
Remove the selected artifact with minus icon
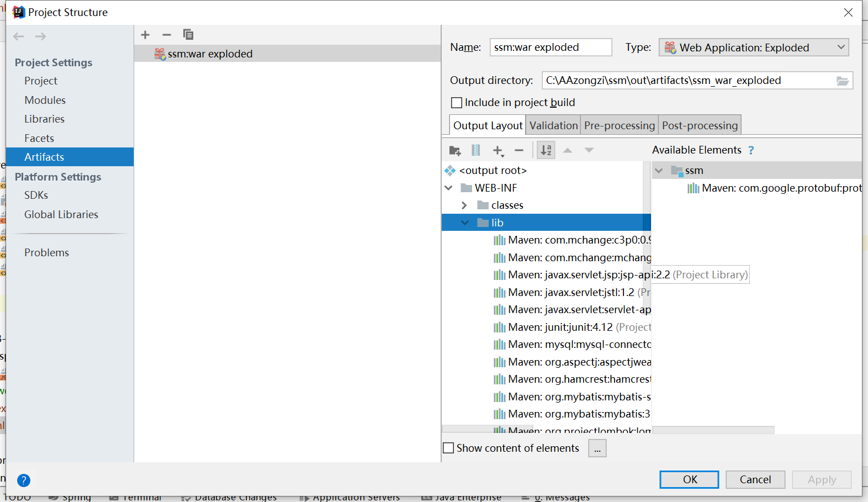[x=167, y=35]
